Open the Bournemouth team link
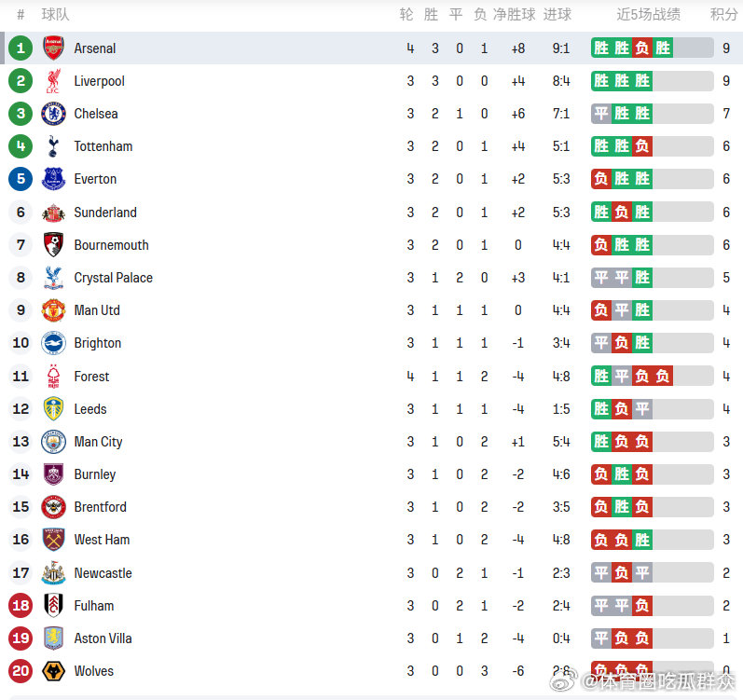Viewport: 743px width, 700px height. click(x=111, y=245)
